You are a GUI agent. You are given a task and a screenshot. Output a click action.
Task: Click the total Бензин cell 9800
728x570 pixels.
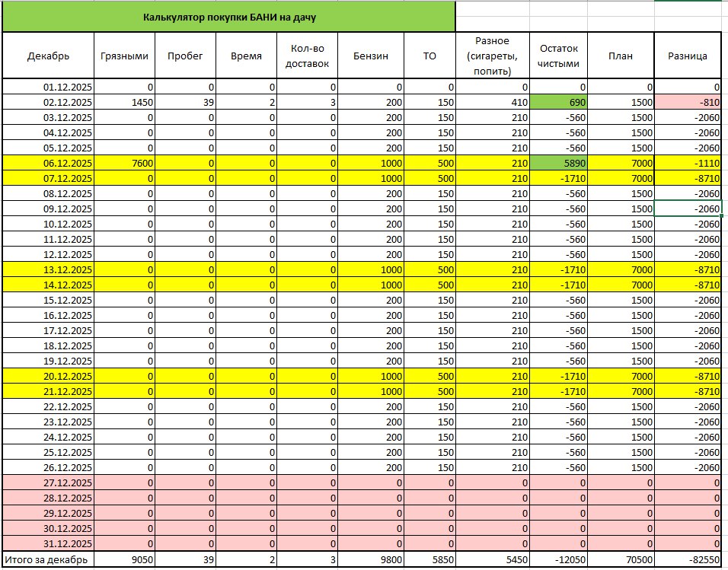click(x=370, y=560)
